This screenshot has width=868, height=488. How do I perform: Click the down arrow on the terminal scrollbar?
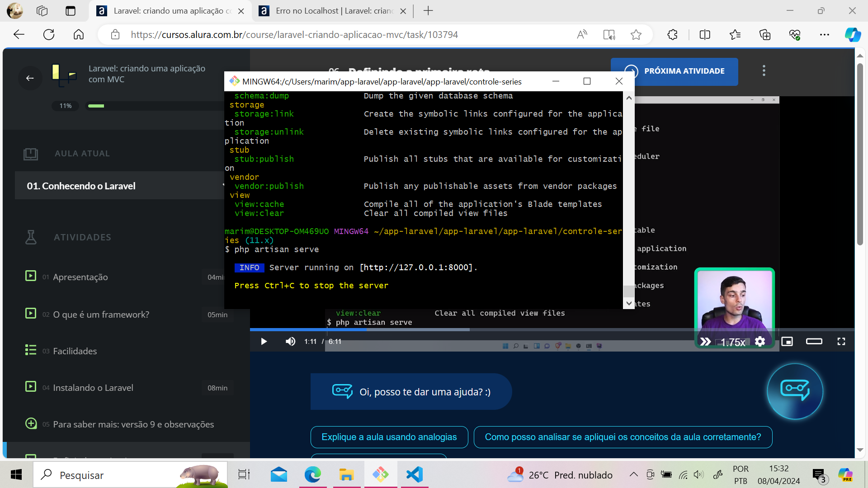[629, 304]
